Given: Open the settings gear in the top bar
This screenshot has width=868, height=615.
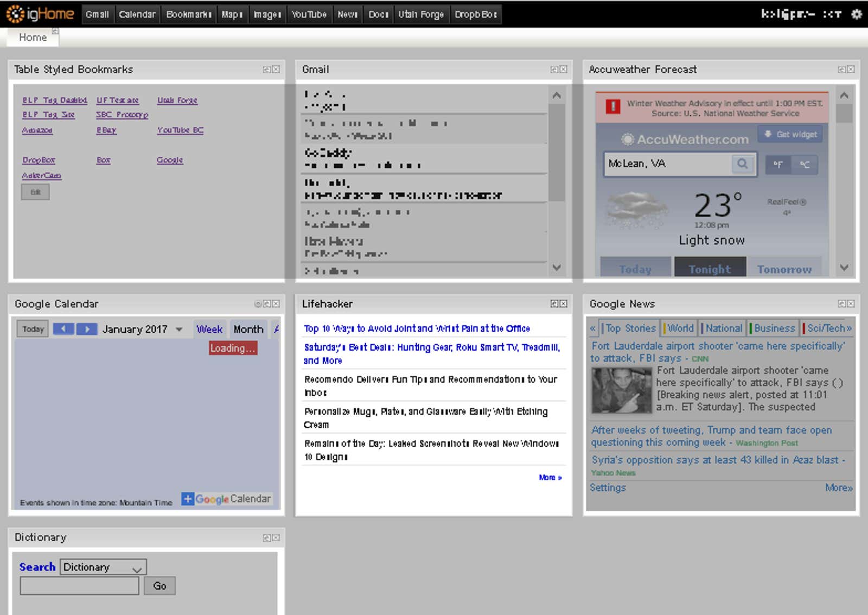Looking at the screenshot, I should click(857, 14).
